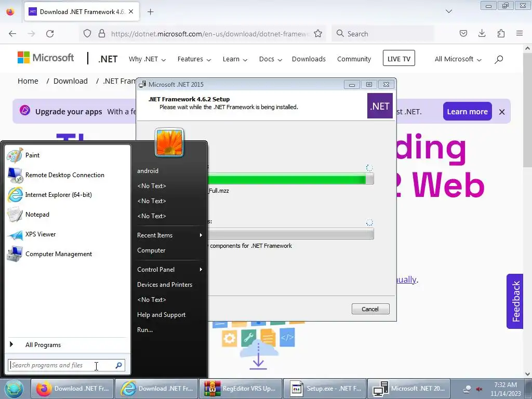Switch to Firefox taskbar button
This screenshot has height=399, width=532.
[72, 389]
